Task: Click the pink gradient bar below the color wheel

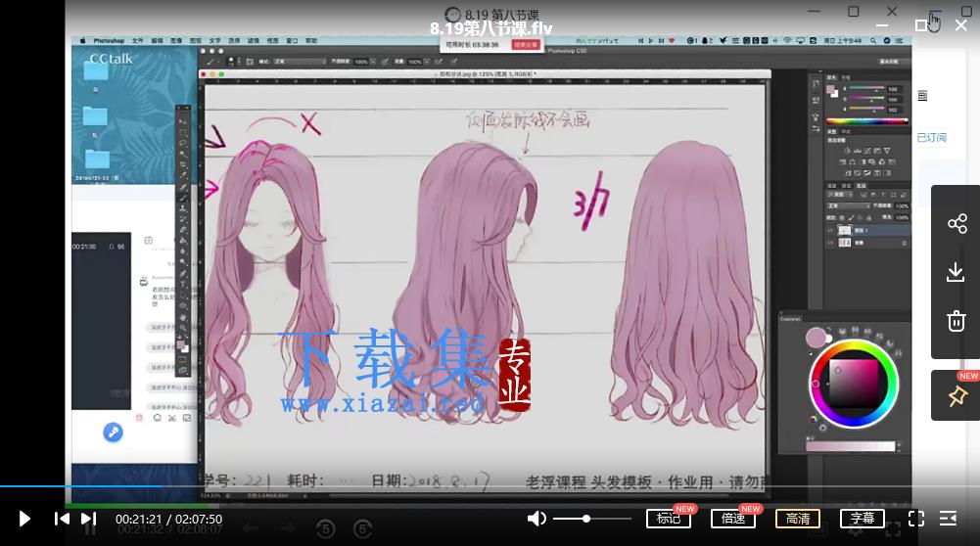Action: (x=850, y=446)
